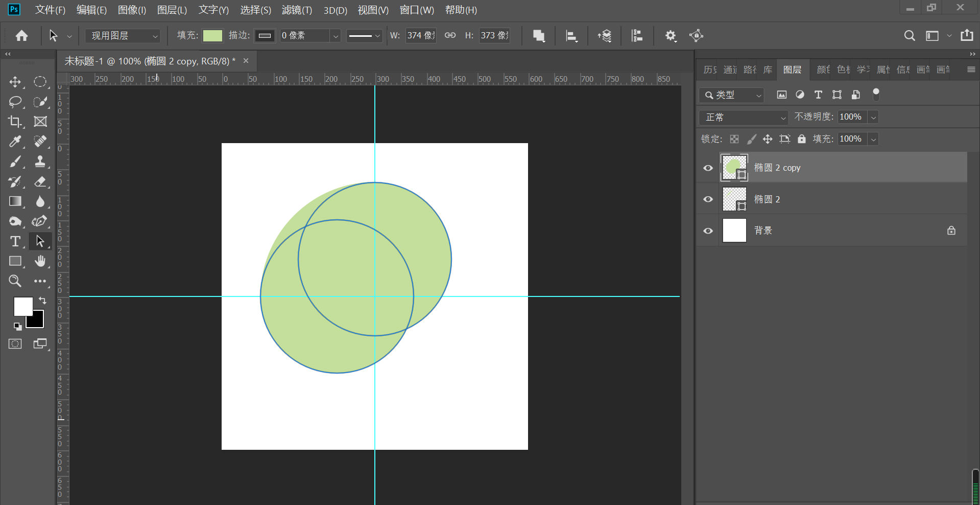Select the Quick Selection tool
The image size is (980, 505).
click(x=40, y=102)
